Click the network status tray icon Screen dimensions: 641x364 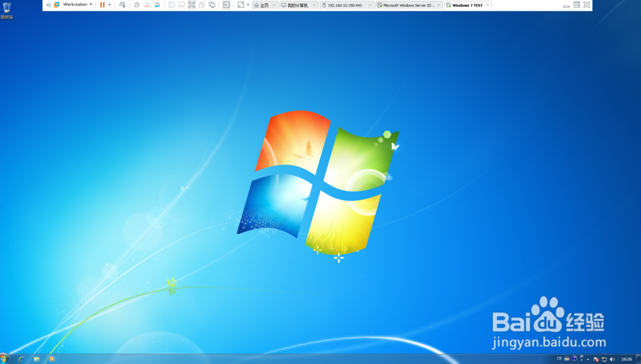pos(604,359)
